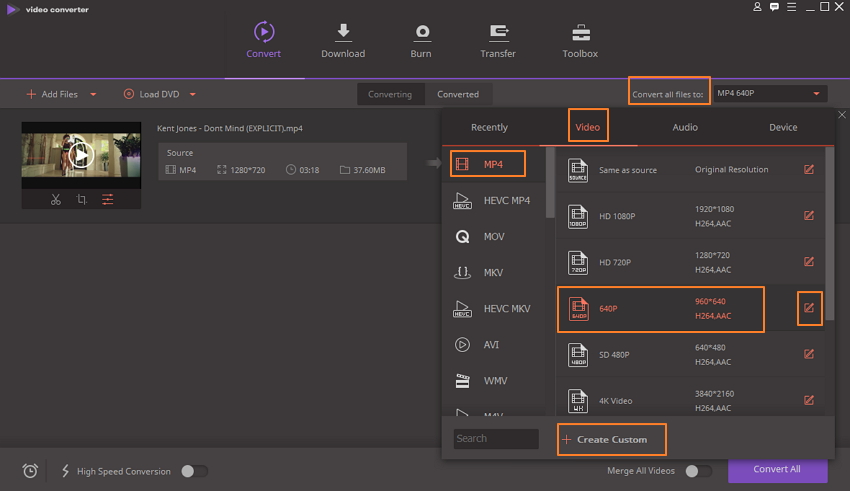This screenshot has width=850, height=491.
Task: Click the 03:18 duration text
Action: [x=309, y=170]
